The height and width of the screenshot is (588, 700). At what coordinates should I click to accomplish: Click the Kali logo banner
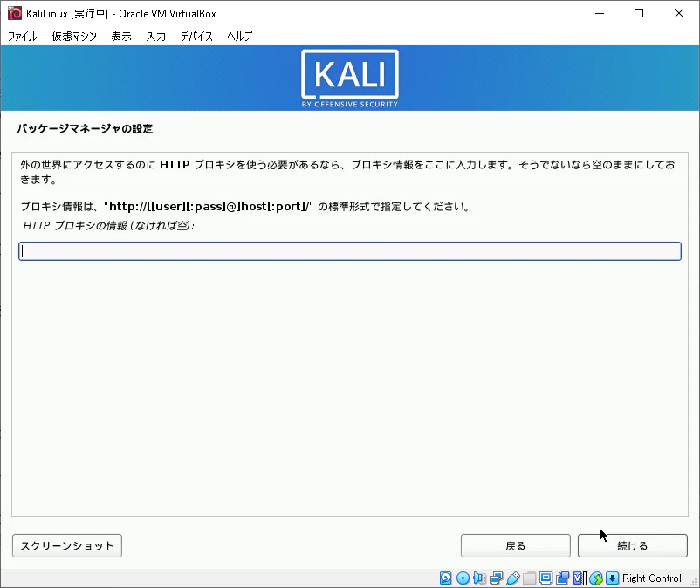coord(350,78)
